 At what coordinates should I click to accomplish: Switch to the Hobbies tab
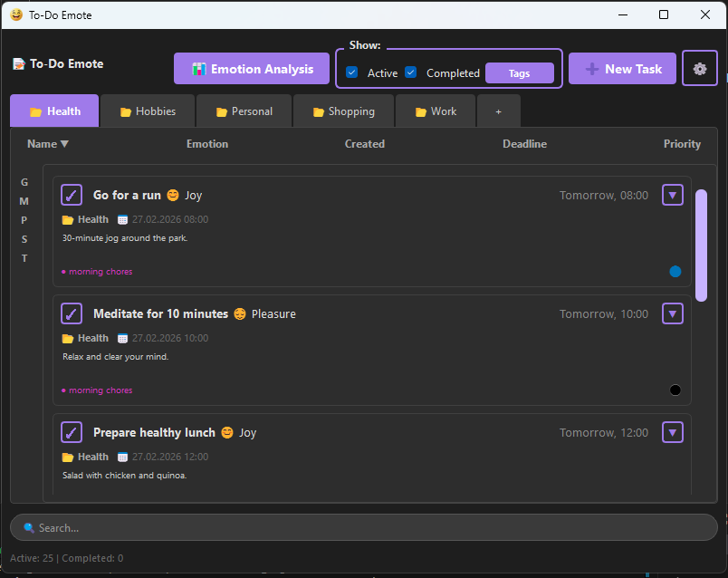[147, 111]
